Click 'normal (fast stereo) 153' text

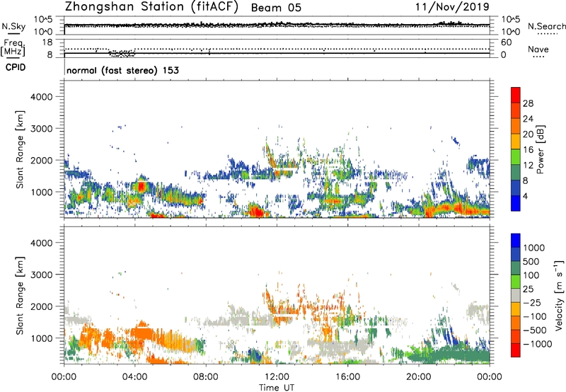click(x=122, y=70)
